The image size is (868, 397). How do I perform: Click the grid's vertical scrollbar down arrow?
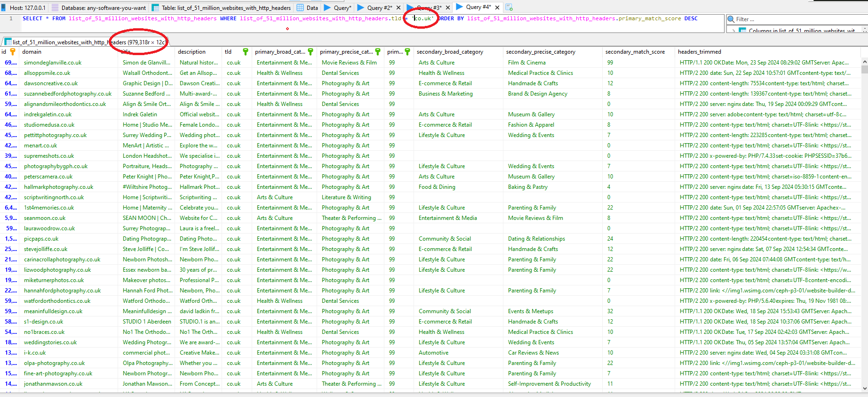(x=864, y=389)
